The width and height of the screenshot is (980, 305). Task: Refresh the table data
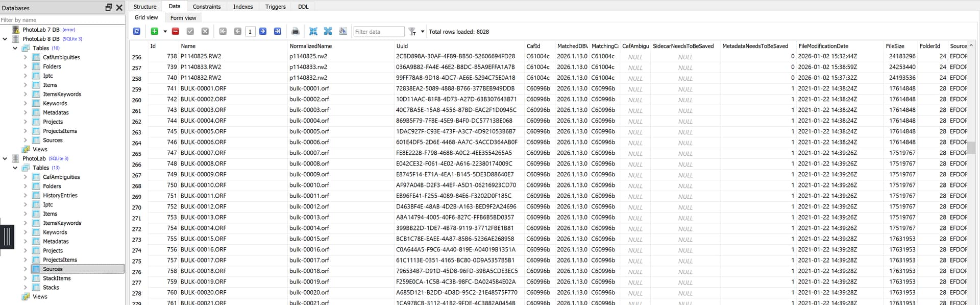click(x=137, y=32)
